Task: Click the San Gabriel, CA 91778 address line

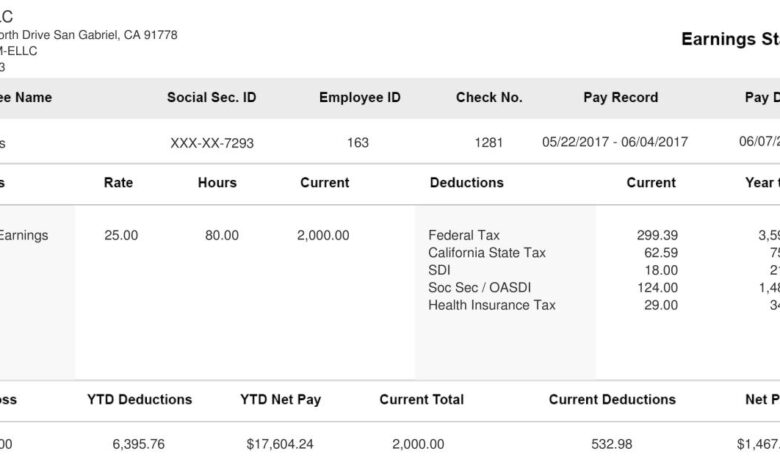Action: [x=89, y=35]
